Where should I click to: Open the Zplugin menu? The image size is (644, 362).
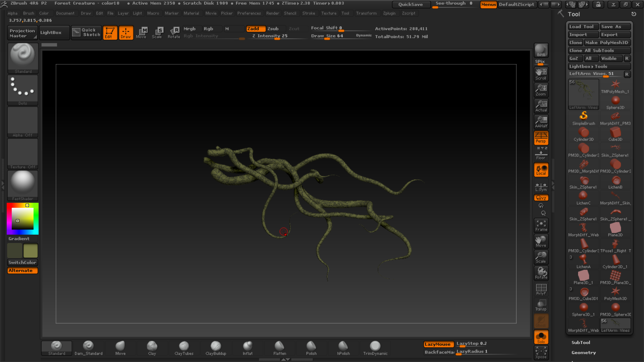[x=389, y=13]
